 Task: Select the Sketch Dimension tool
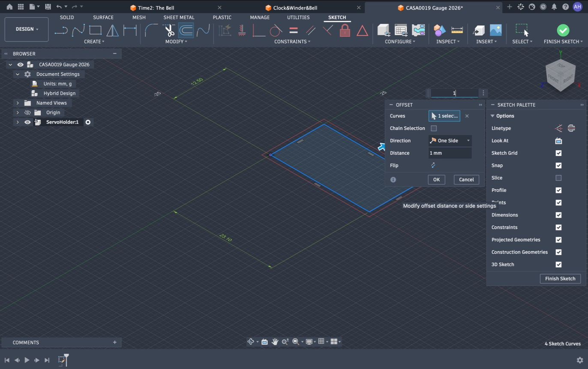(x=130, y=30)
